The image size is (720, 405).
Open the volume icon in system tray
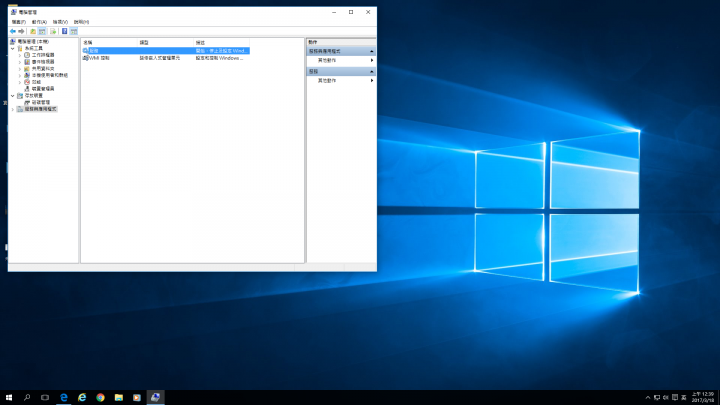click(x=666, y=398)
